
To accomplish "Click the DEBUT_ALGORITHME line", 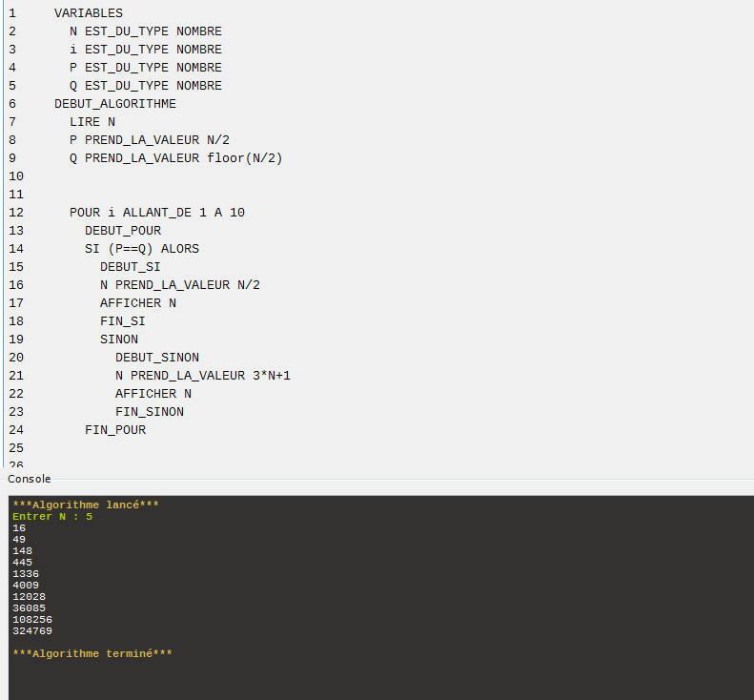I will click(x=114, y=104).
